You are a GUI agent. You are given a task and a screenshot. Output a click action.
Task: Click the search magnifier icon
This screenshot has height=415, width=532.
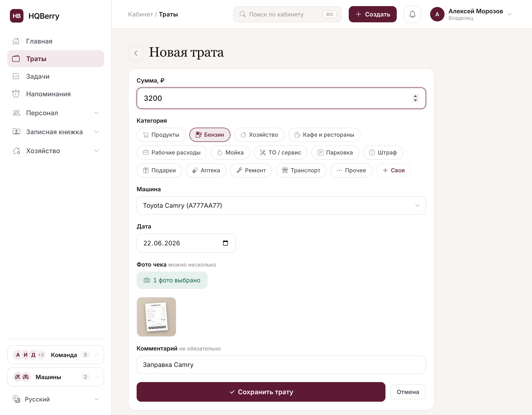pos(242,14)
